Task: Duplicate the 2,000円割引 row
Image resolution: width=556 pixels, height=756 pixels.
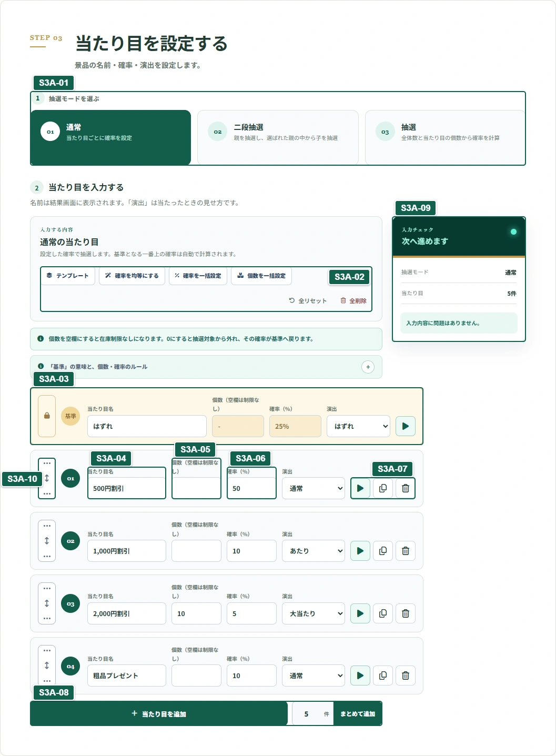Action: click(x=383, y=613)
